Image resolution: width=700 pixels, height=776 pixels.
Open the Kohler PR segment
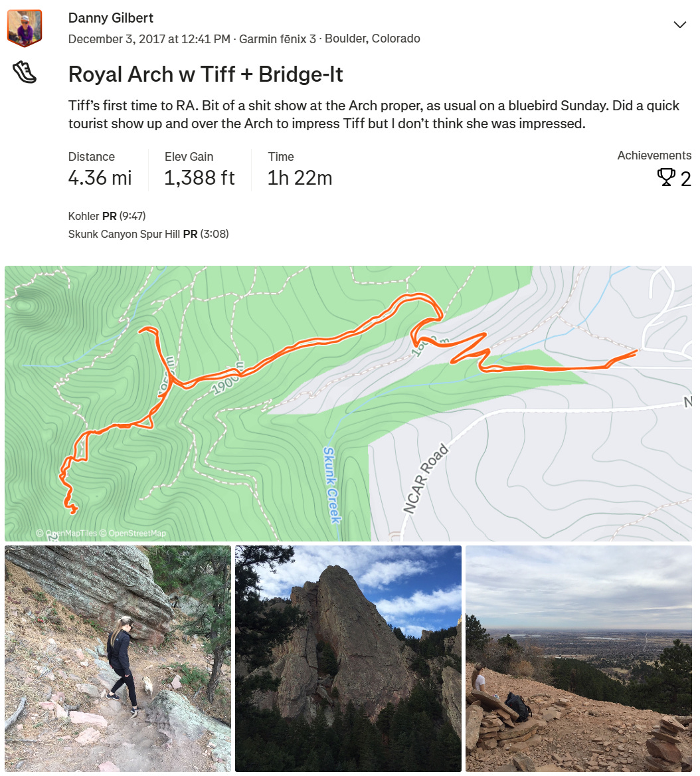(107, 216)
